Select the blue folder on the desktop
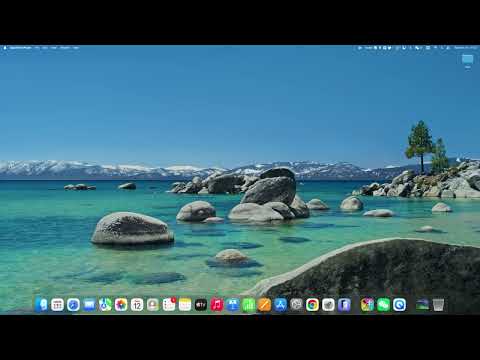The image size is (480, 360). [468, 60]
